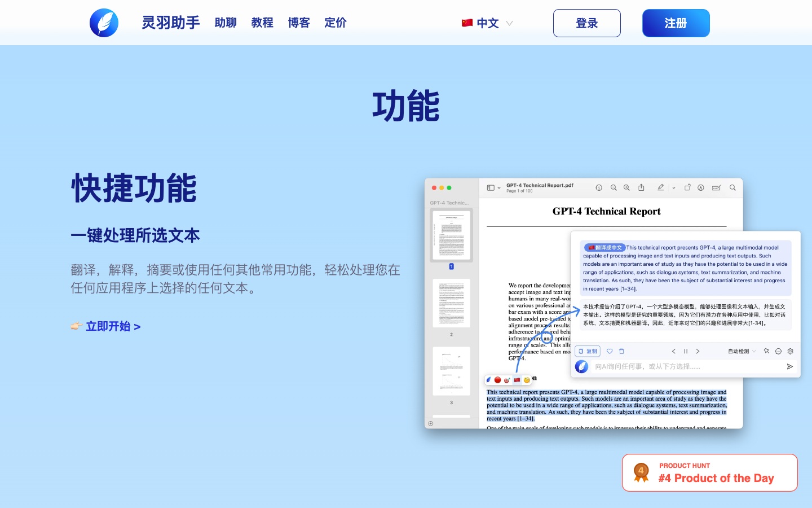Open the 定价 pricing page

pos(336,23)
